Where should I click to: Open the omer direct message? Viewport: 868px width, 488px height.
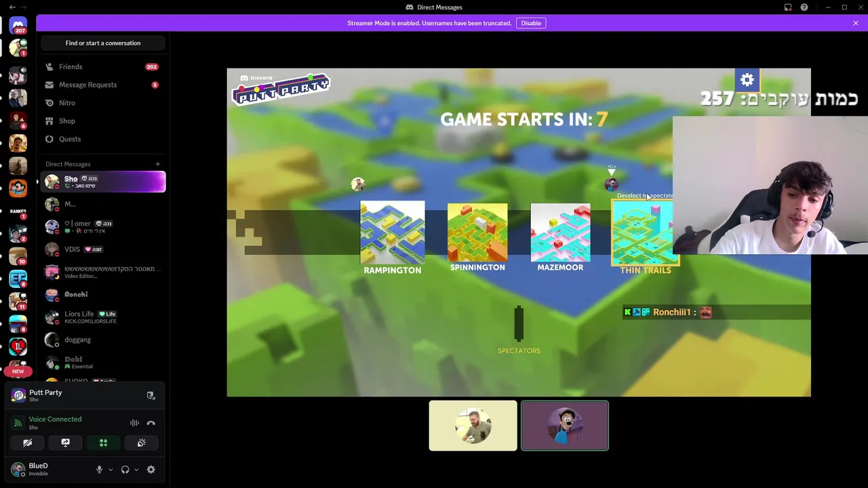(x=103, y=226)
